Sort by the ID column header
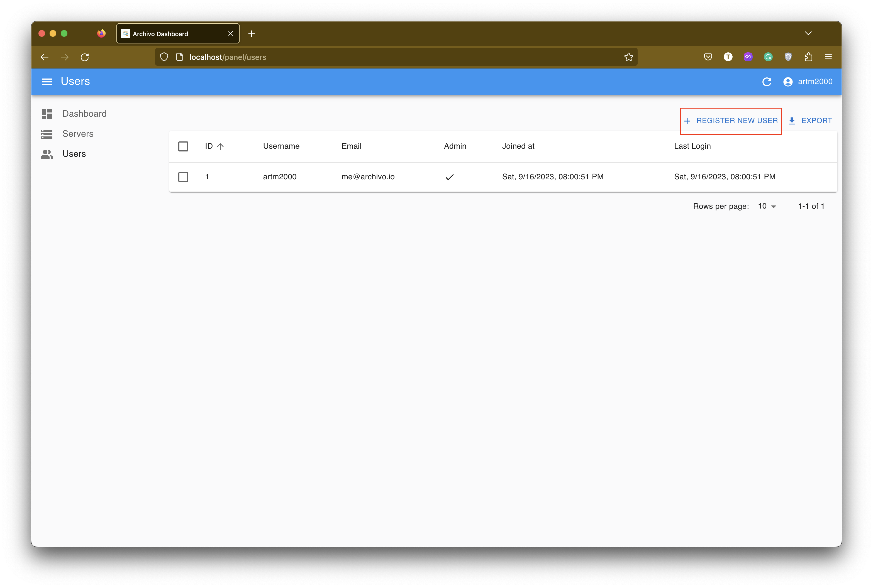This screenshot has height=588, width=873. [214, 146]
